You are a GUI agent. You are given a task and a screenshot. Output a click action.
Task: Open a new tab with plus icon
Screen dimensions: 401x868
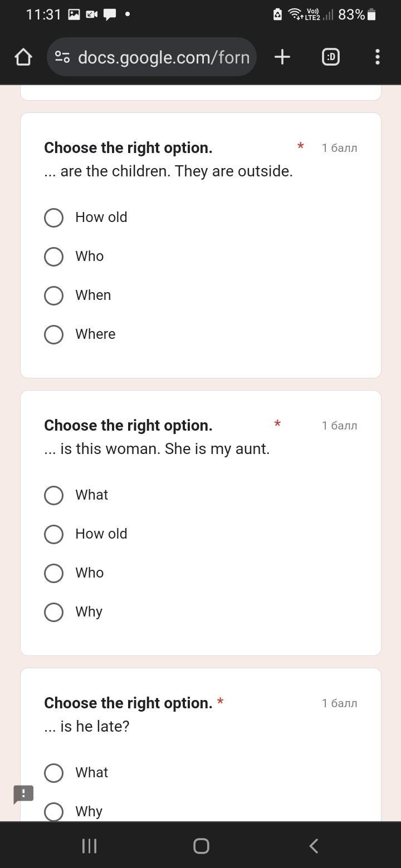(282, 57)
